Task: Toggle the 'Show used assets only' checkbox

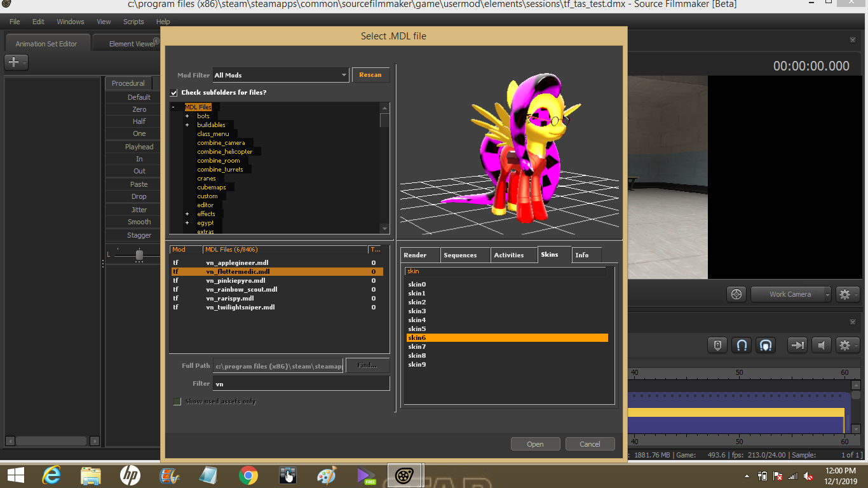Action: [x=177, y=402]
